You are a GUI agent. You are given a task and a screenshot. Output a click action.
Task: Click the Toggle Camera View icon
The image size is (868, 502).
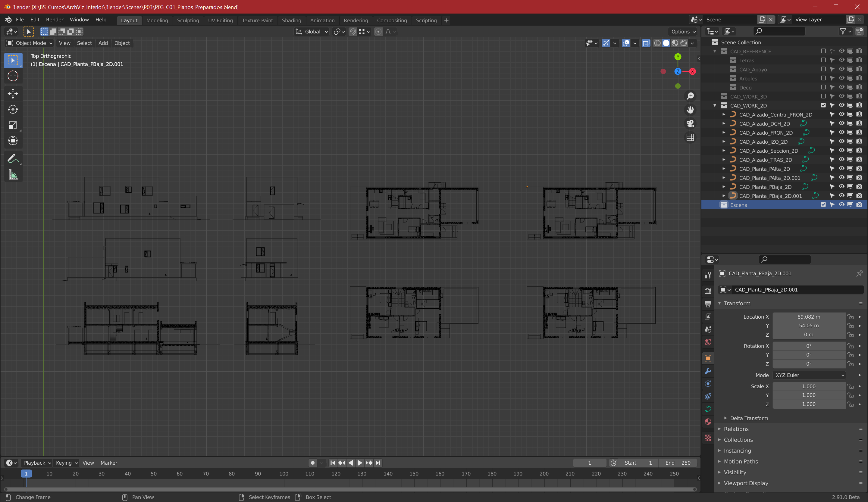tap(690, 123)
